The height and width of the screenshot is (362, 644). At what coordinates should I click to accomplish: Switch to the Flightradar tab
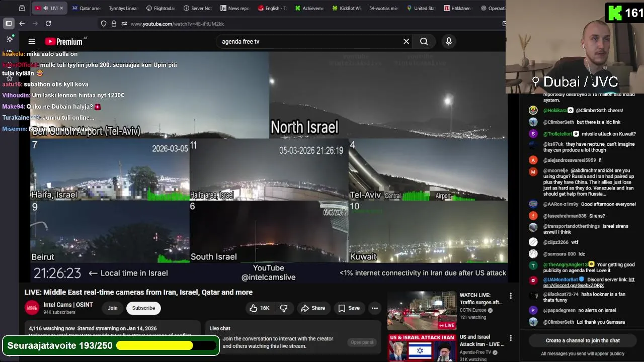tap(161, 8)
